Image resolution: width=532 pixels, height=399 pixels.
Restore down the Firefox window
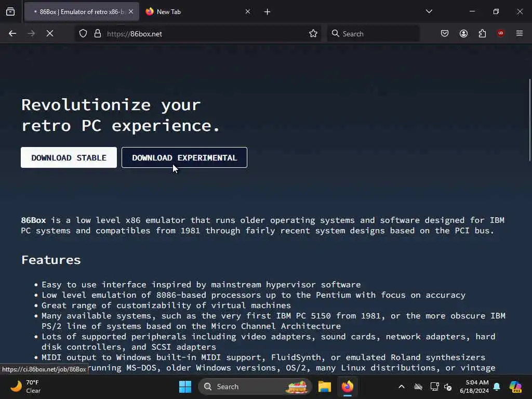pos(496,11)
